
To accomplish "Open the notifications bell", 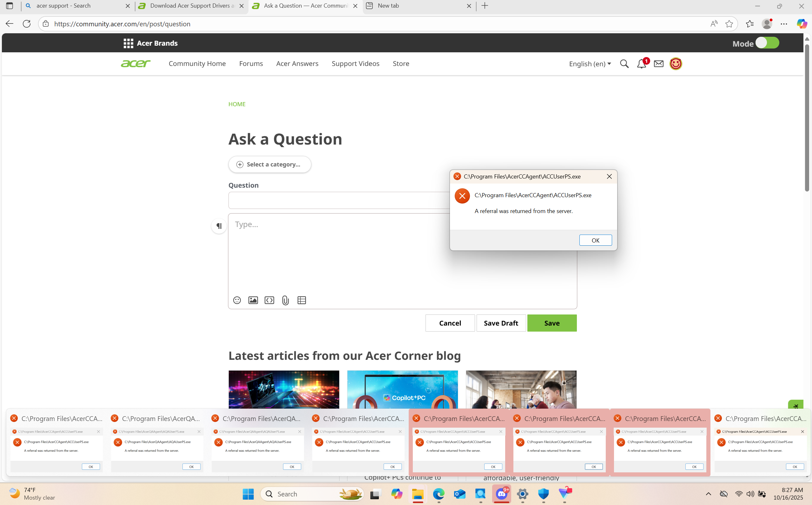I will coord(641,64).
